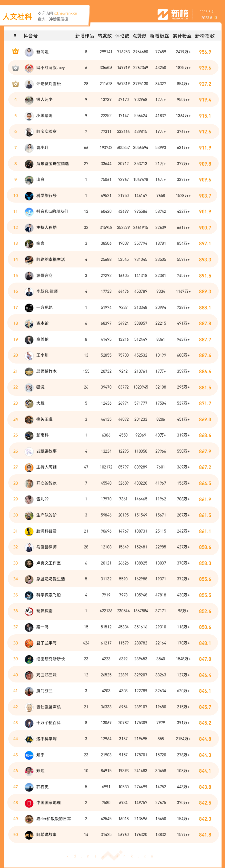Click the 硬汉探剧 avatar thumbnail
Image resolution: width=225 pixels, height=868 pixels.
[29, 611]
